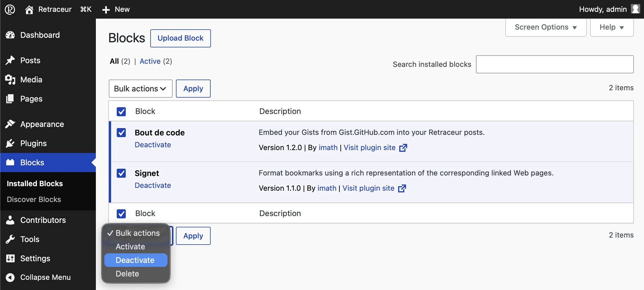
Task: Click Deactivate under Bout de code
Action: 153,145
